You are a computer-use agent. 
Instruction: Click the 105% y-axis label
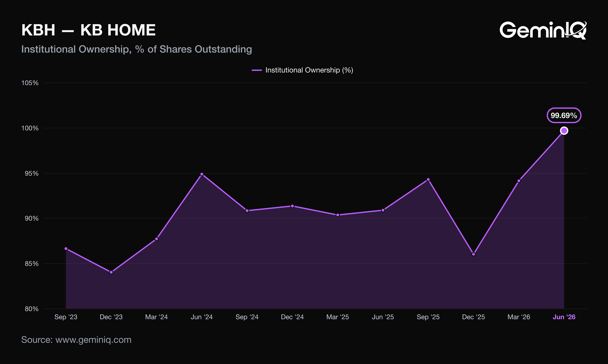click(x=30, y=83)
